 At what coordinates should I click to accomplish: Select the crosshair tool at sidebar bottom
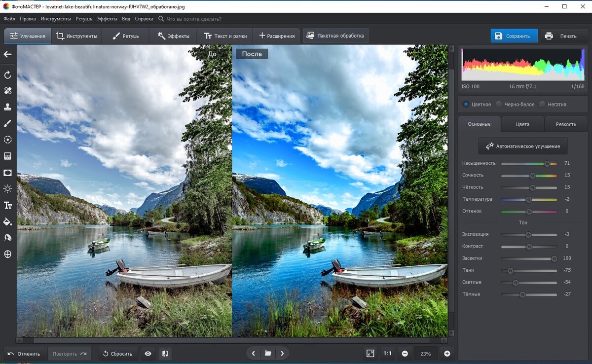(7, 254)
